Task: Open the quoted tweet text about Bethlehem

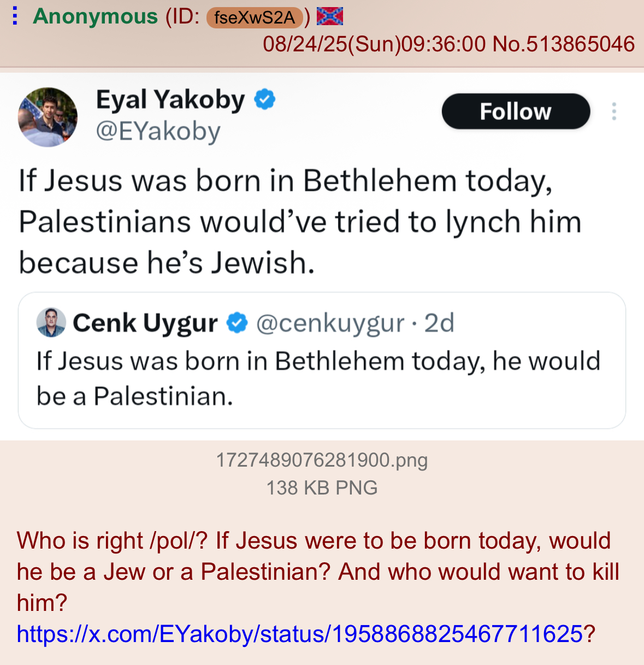Action: (318, 378)
